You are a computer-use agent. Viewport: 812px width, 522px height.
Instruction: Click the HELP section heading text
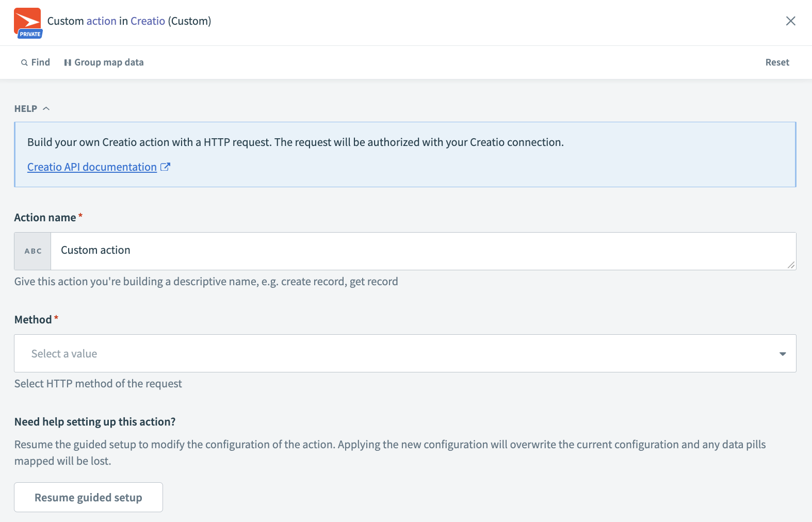[26, 109]
